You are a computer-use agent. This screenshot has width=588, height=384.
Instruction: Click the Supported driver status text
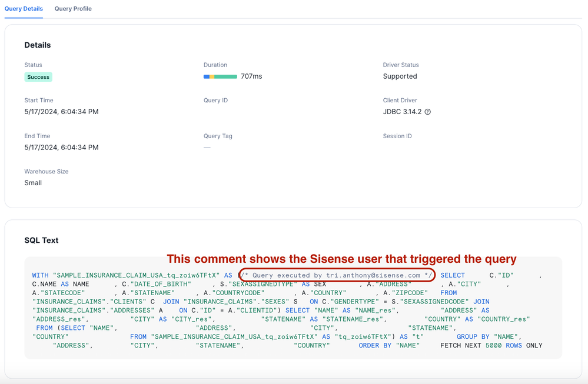pyautogui.click(x=400, y=76)
